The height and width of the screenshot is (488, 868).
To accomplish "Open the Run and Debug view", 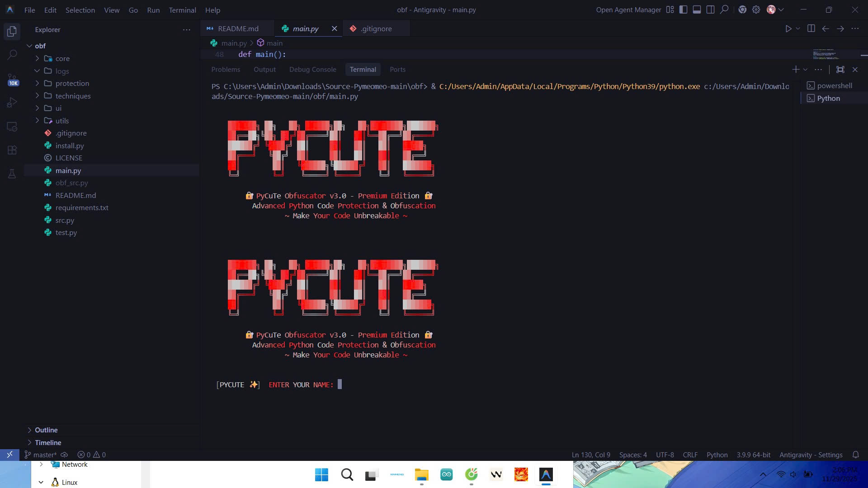I will 12,103.
